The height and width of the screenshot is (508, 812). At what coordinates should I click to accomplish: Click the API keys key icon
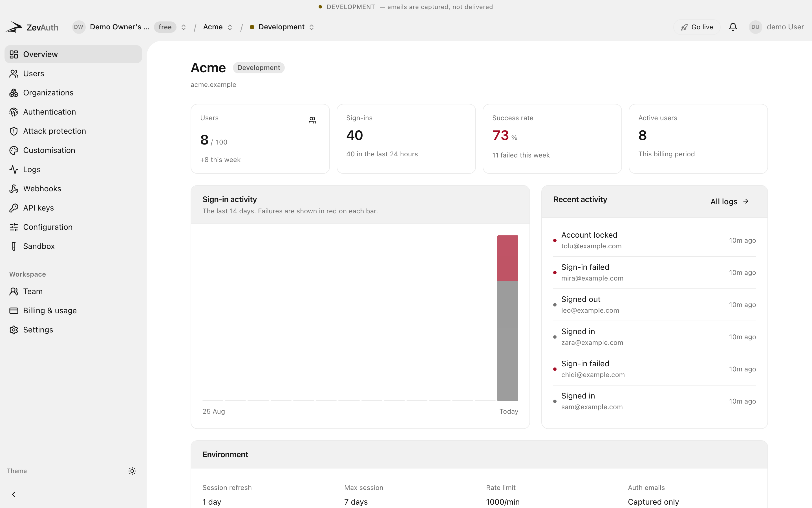pyautogui.click(x=14, y=208)
